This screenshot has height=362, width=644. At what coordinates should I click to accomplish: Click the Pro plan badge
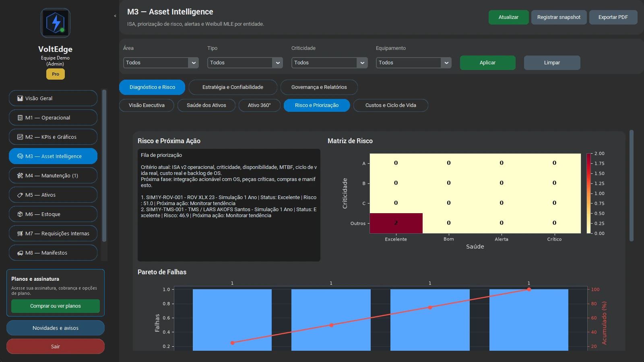[x=56, y=74]
